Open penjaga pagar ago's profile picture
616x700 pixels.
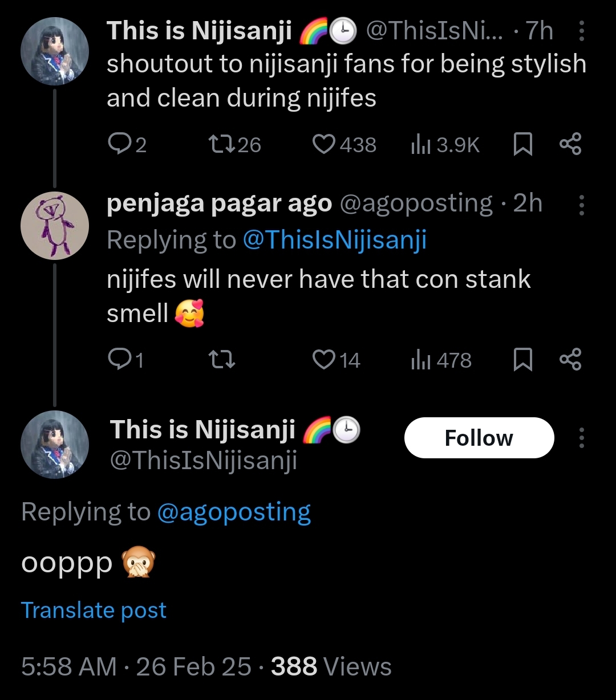tap(55, 226)
